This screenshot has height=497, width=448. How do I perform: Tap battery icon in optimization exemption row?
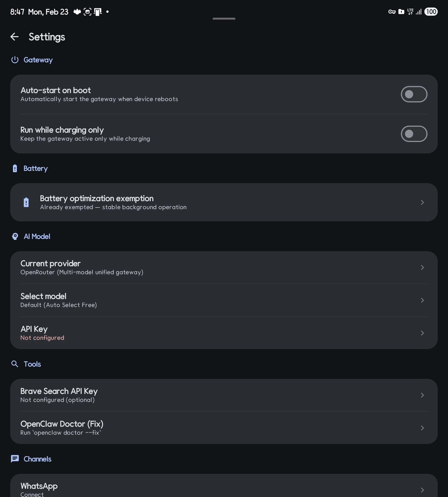tap(26, 202)
